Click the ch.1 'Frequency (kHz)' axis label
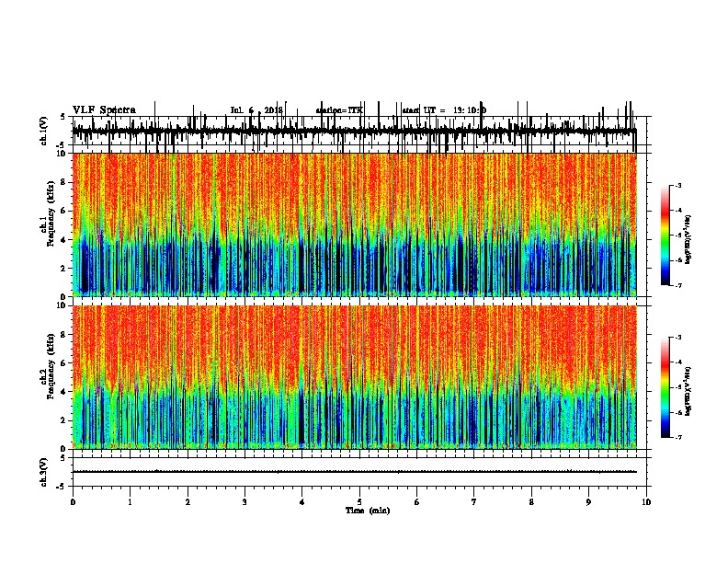Viewport: 728px width, 563px height. (x=51, y=214)
